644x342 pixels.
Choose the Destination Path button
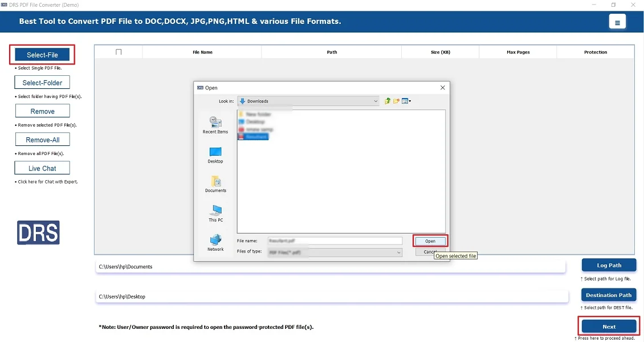pyautogui.click(x=609, y=295)
